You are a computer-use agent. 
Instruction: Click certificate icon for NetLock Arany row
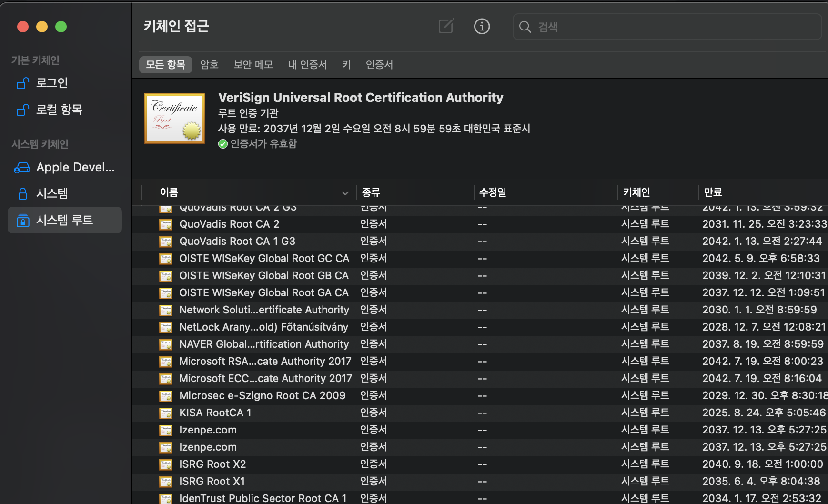tap(166, 327)
